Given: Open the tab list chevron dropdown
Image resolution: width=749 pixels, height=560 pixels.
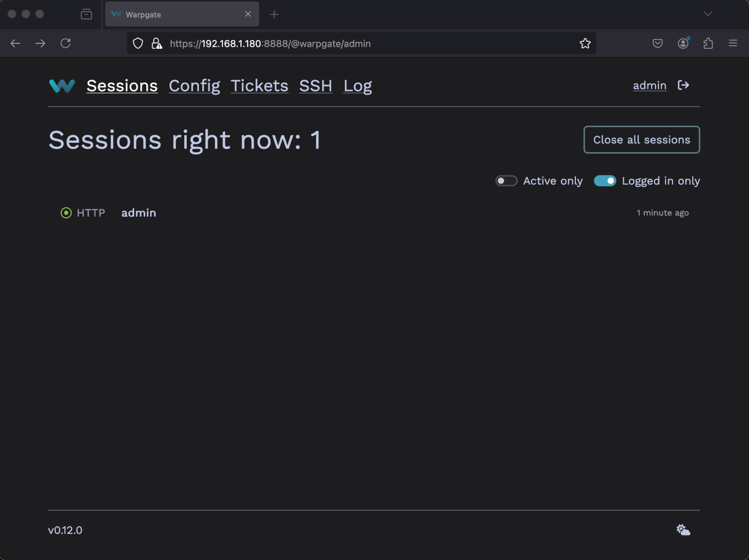Looking at the screenshot, I should [708, 14].
